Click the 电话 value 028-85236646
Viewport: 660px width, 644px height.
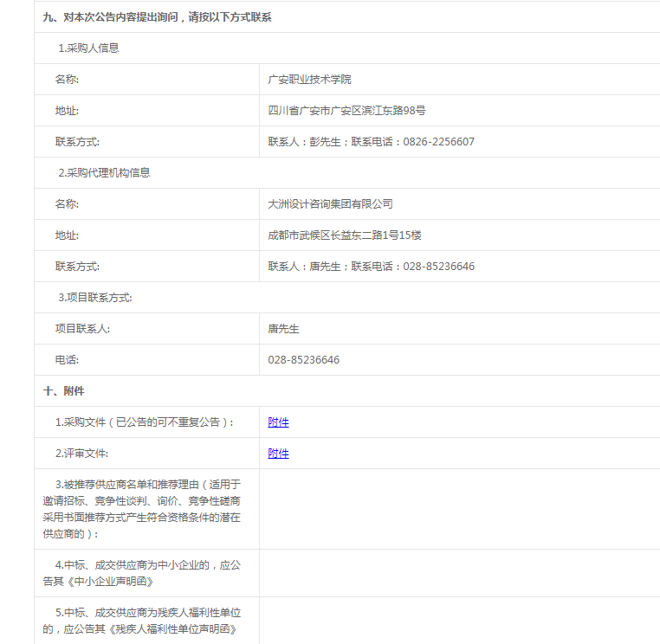[303, 360]
